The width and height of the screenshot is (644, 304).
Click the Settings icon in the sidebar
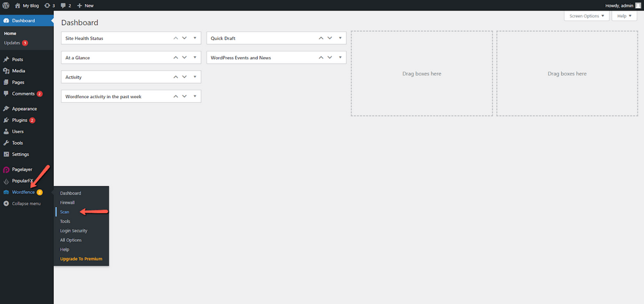coord(6,155)
